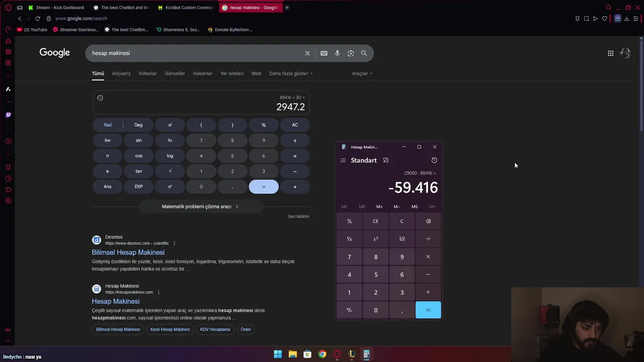
Task: Click the sin button on Google calculator
Action: (x=139, y=140)
